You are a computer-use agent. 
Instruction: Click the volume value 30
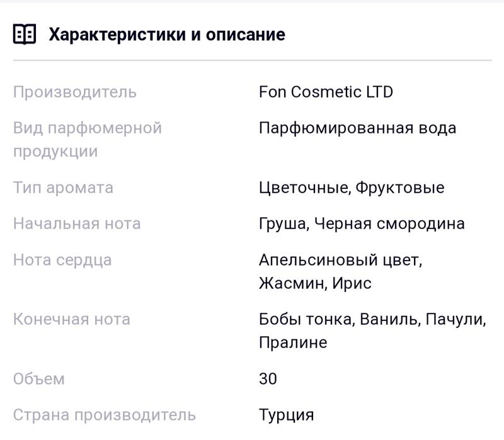(x=268, y=379)
